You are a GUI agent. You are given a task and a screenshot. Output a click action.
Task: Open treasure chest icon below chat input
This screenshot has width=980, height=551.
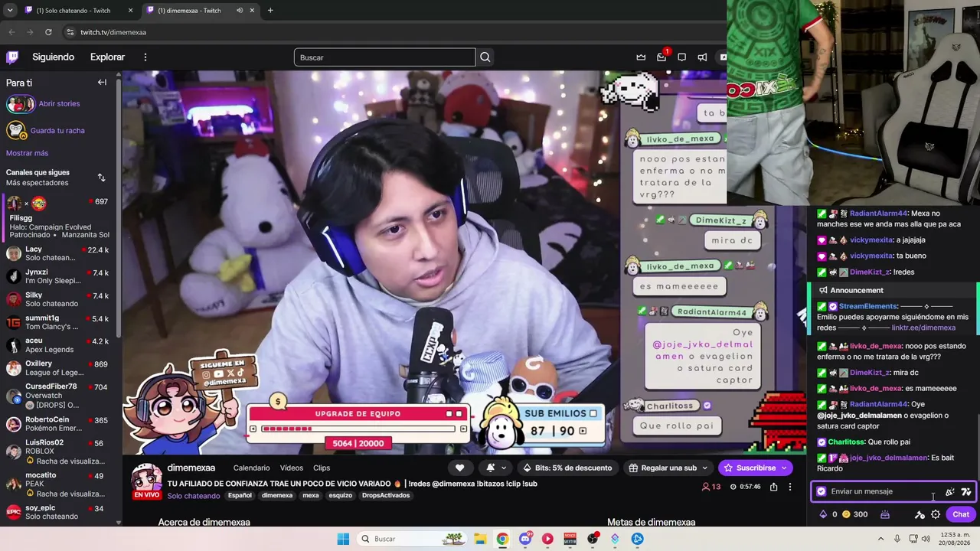(x=885, y=514)
